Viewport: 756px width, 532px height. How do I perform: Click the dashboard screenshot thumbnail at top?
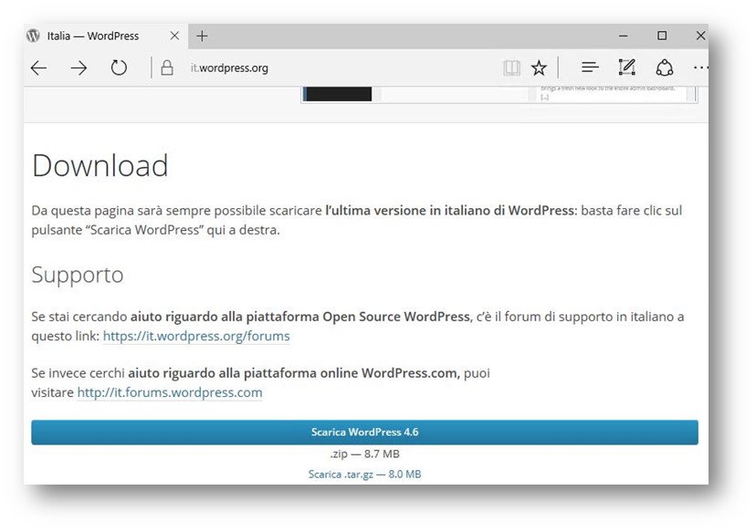pyautogui.click(x=499, y=95)
